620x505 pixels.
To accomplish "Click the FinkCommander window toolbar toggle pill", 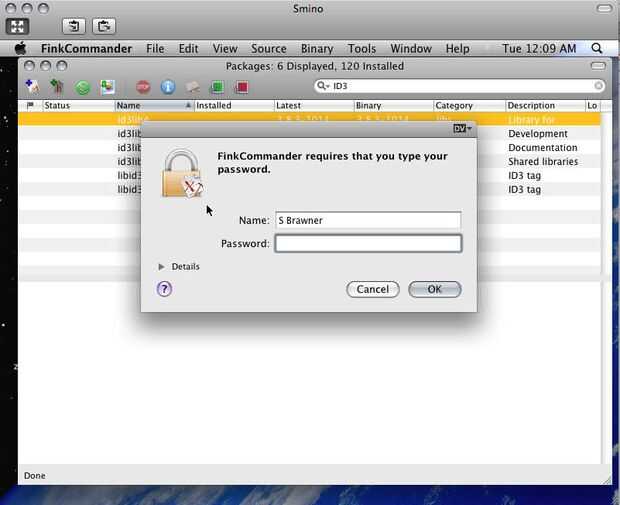I will click(x=598, y=66).
